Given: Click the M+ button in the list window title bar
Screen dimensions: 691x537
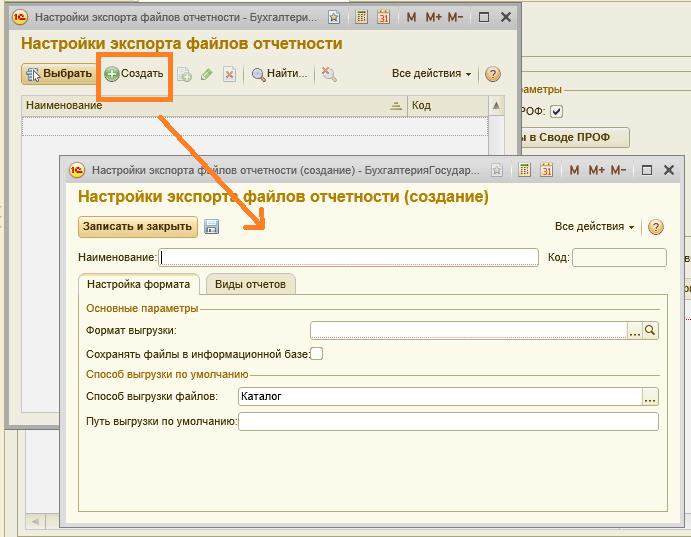Looking at the screenshot, I should click(433, 17).
